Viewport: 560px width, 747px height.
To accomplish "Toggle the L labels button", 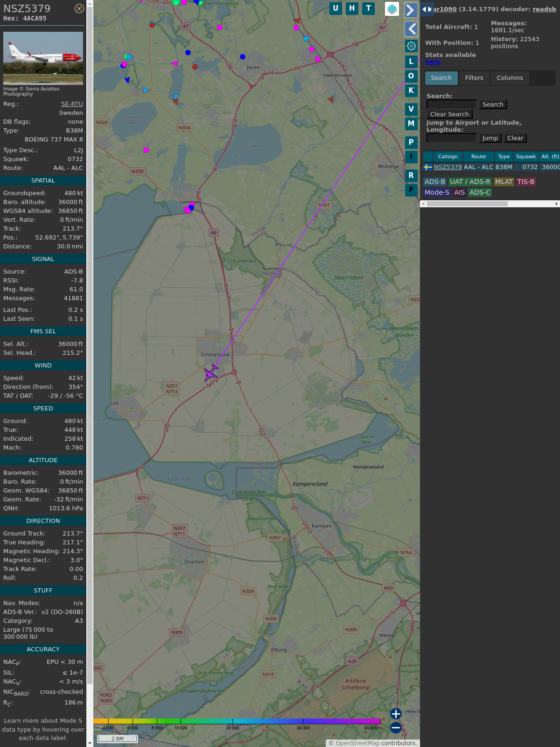I will [411, 61].
